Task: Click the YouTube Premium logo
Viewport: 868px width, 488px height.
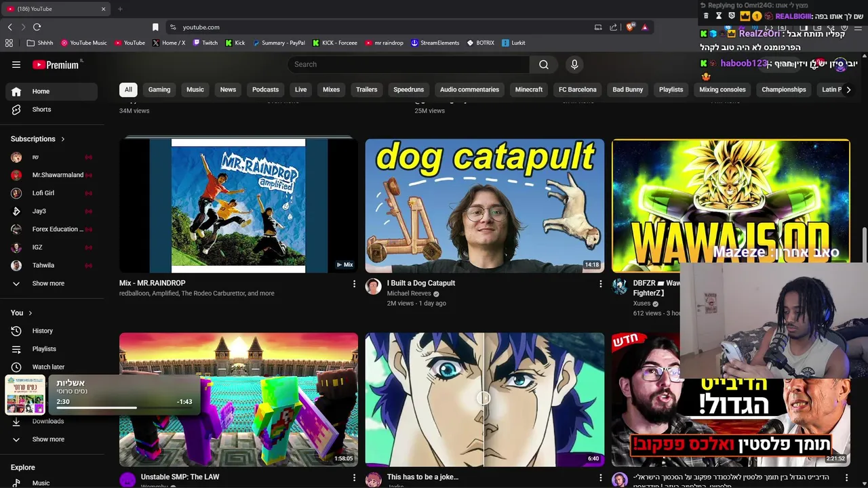Action: (56, 64)
